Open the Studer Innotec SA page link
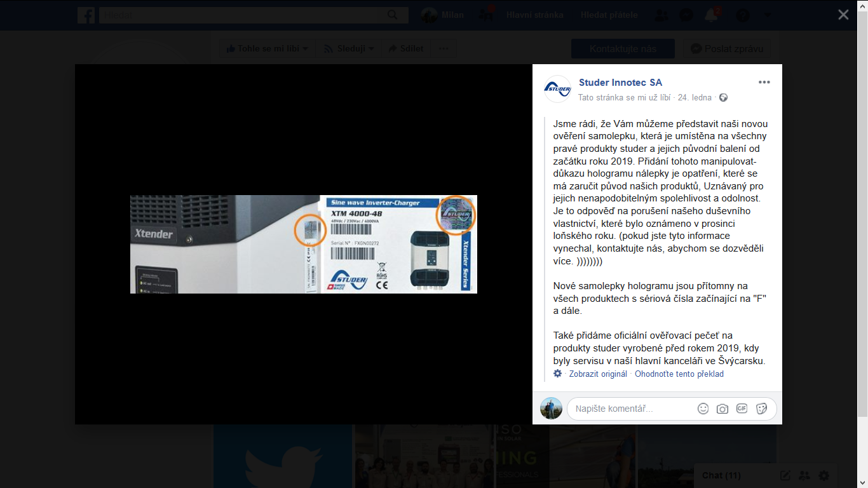The width and height of the screenshot is (868, 488). point(620,83)
